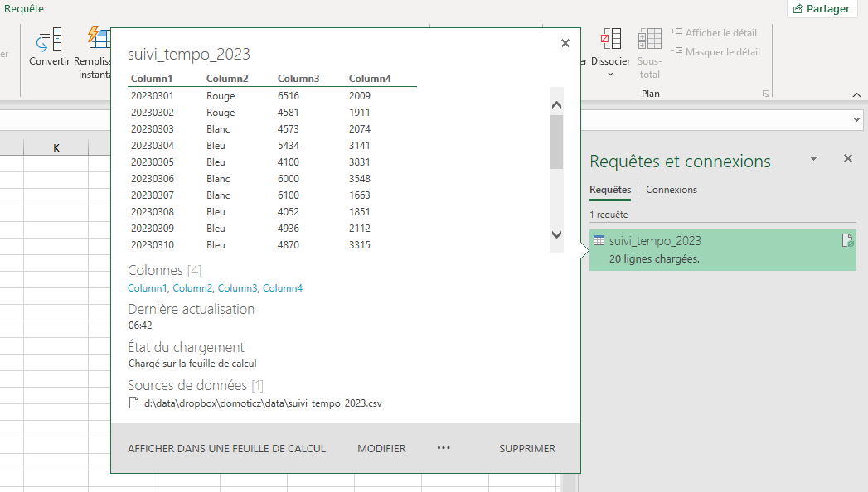The width and height of the screenshot is (868, 492).
Task: Click the Partager share button
Action: 822,9
